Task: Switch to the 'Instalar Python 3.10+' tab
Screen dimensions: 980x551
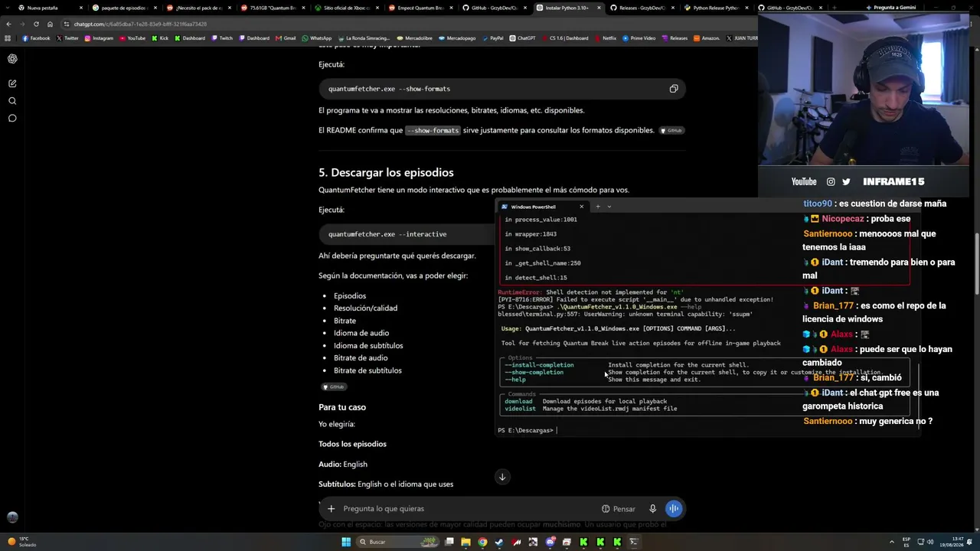Action: click(568, 8)
